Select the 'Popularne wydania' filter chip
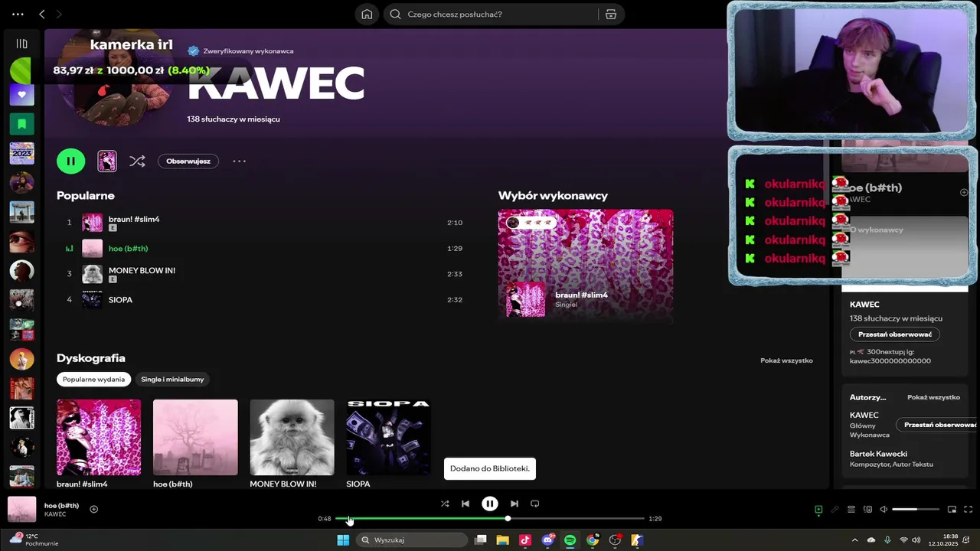 pyautogui.click(x=93, y=379)
